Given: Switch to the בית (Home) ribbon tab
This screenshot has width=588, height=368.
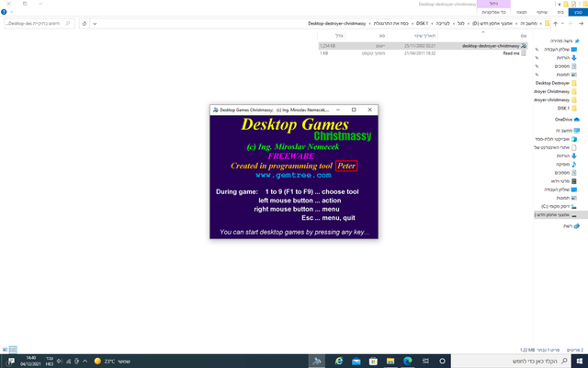Looking at the screenshot, I should [x=560, y=12].
